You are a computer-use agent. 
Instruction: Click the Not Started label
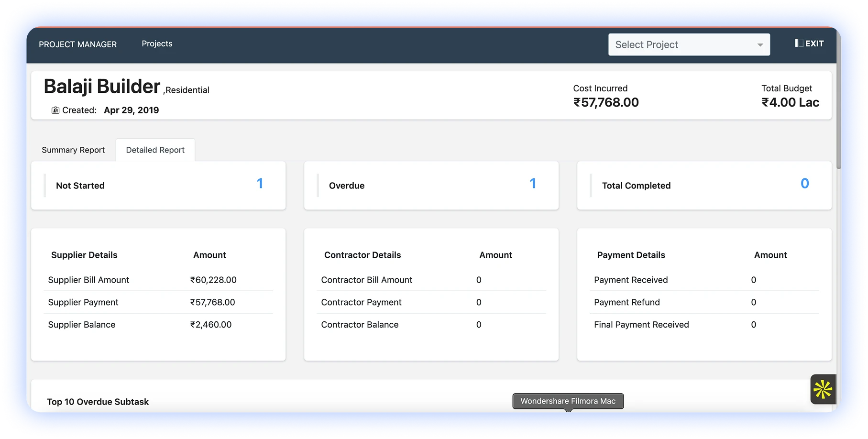[x=80, y=186]
